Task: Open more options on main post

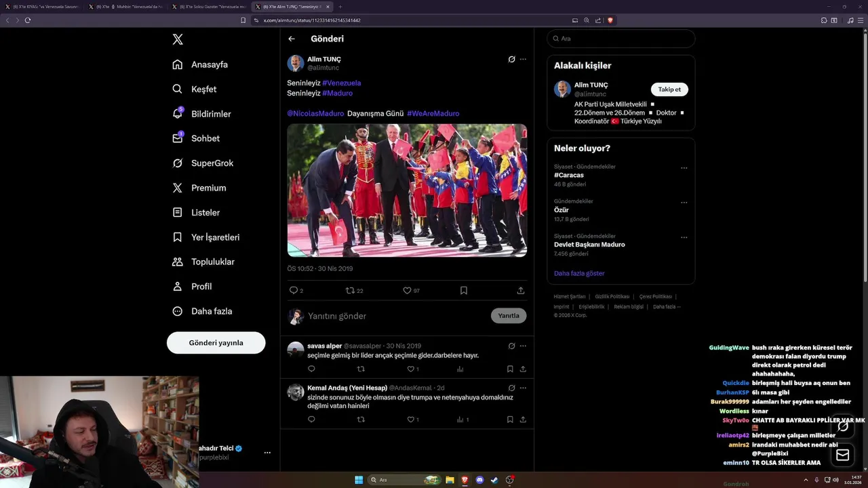Action: [523, 59]
